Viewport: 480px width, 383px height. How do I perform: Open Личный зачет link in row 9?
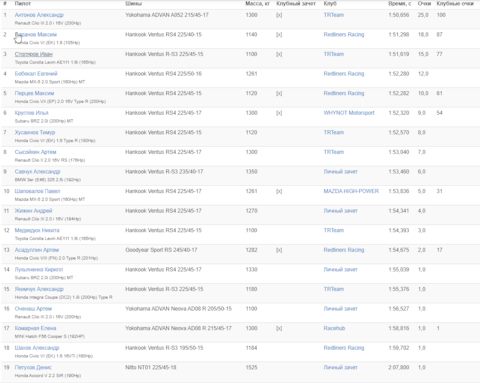[340, 172]
